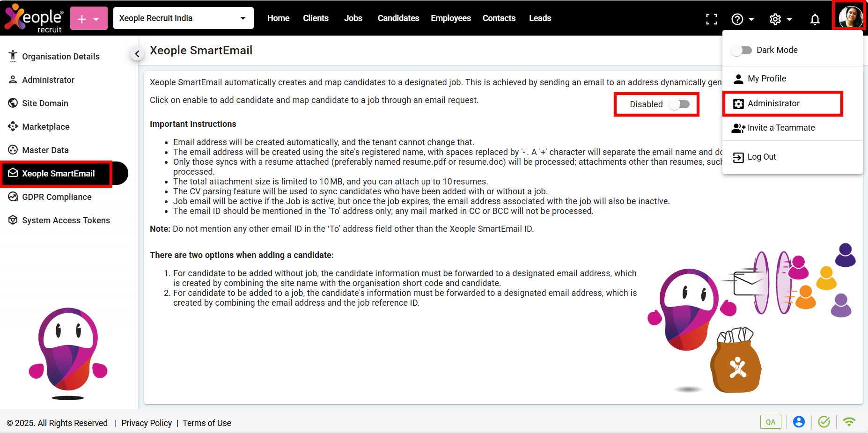Click the sidebar Administrator person icon
Viewport: 868px width, 433px height.
tap(13, 80)
